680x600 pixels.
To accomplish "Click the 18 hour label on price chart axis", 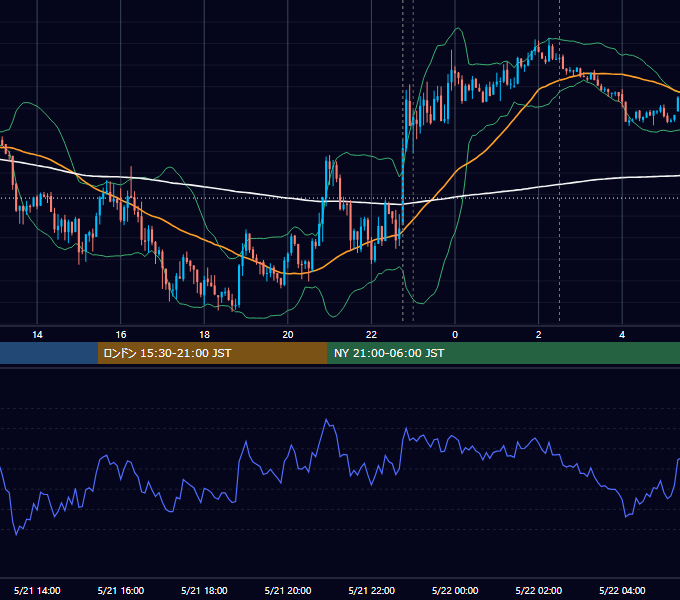I will [204, 335].
